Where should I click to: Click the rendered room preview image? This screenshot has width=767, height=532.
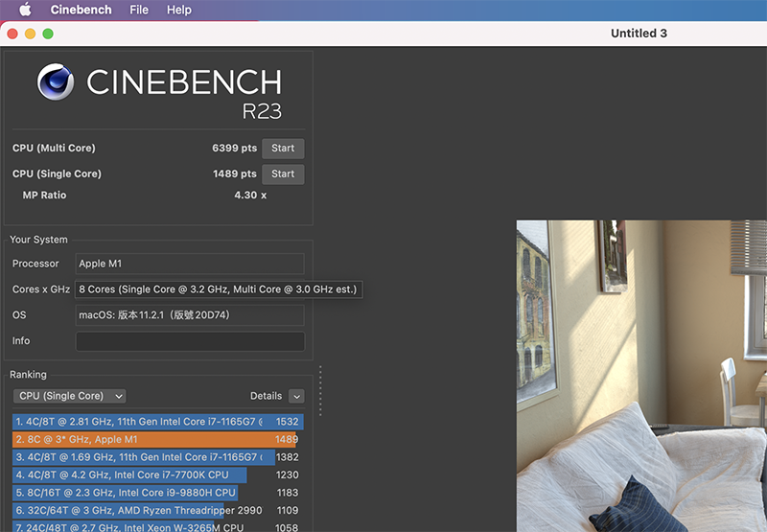pyautogui.click(x=641, y=376)
